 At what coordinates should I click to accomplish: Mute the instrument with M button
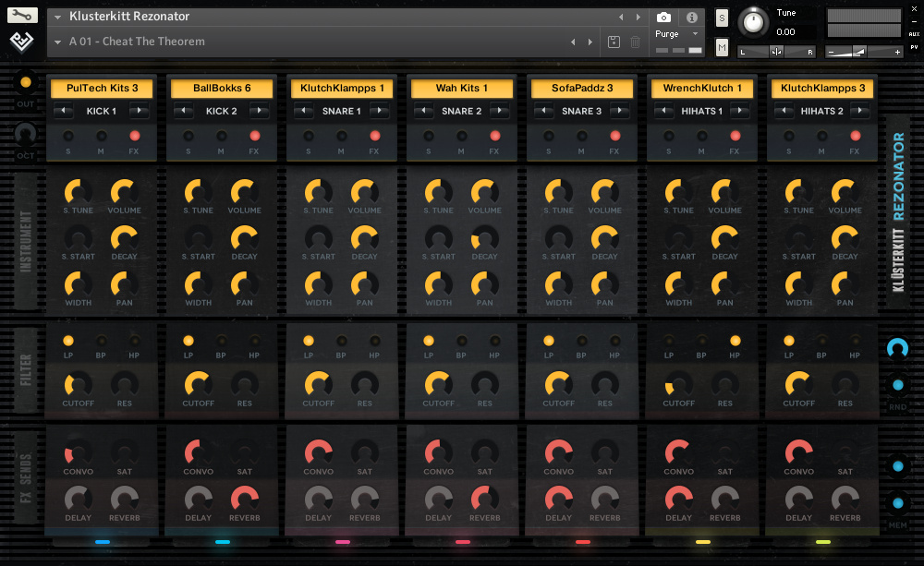[x=722, y=47]
